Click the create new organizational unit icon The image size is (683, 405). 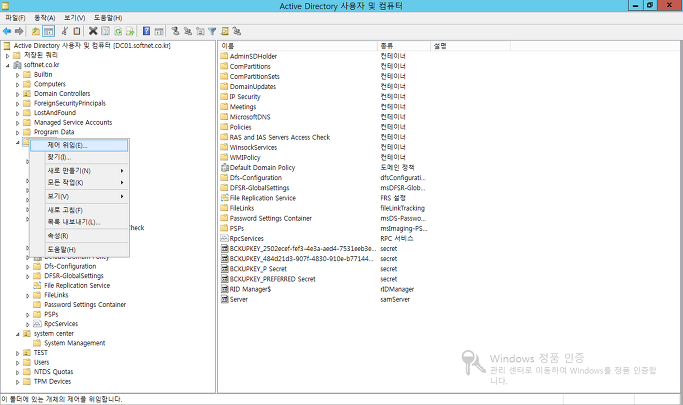tap(200, 31)
